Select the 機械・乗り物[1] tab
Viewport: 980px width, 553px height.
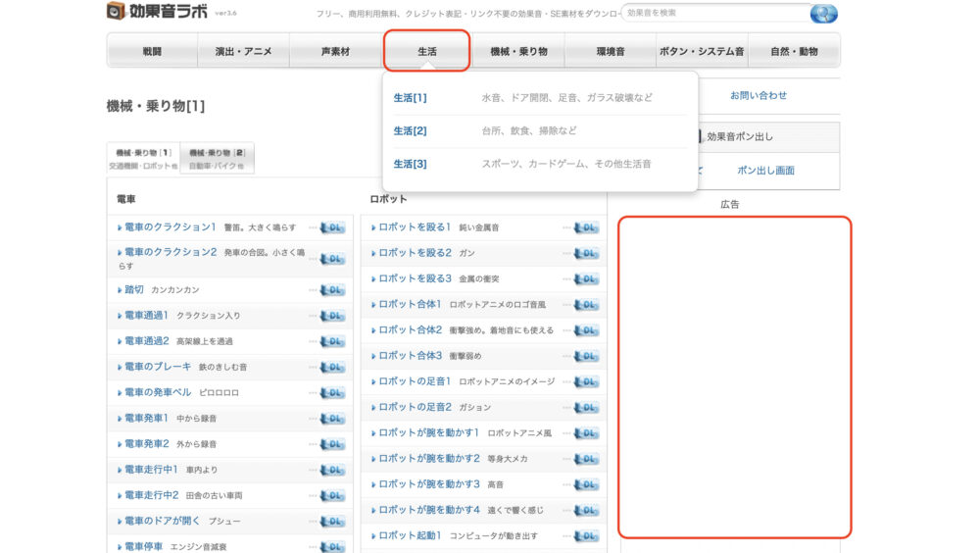point(143,160)
